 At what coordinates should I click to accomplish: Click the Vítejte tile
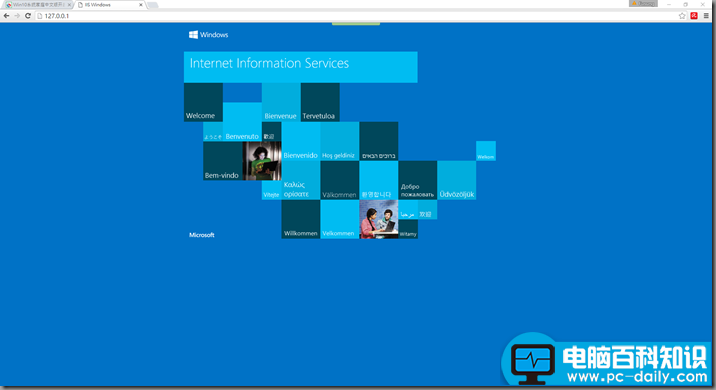(271, 190)
